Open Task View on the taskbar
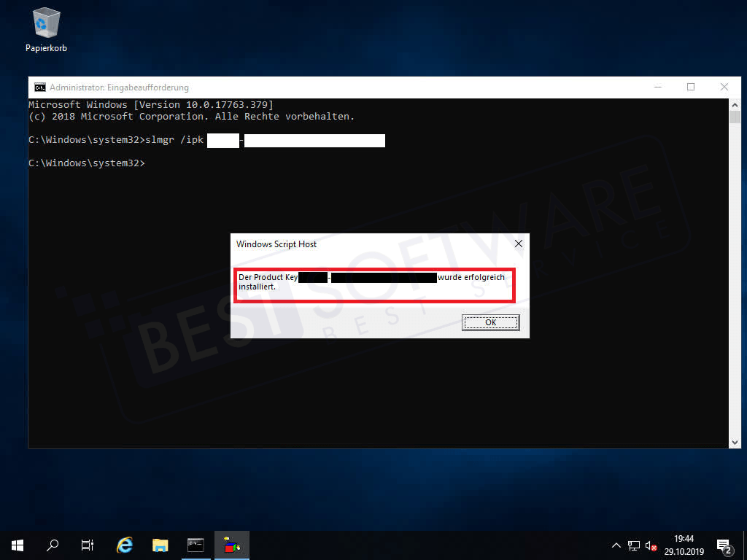Screen dimensions: 747x560 click(86, 545)
